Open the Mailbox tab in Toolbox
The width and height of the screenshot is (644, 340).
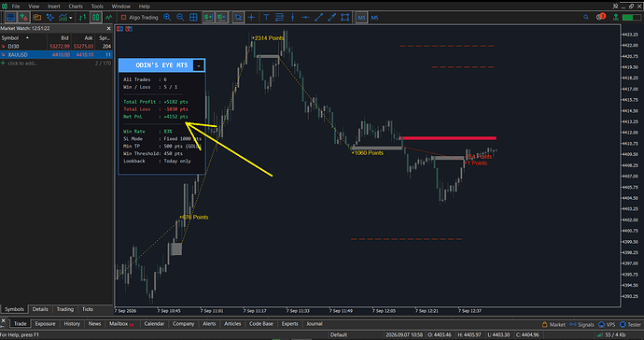pos(120,324)
